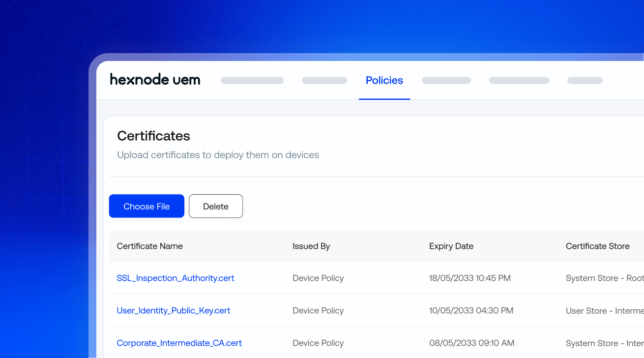The width and height of the screenshot is (644, 358).
Task: Sort by Issued By column header
Action: 311,246
